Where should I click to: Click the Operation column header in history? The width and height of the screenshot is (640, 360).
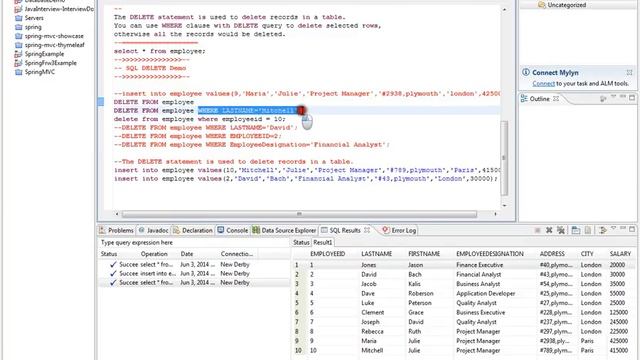tap(154, 254)
